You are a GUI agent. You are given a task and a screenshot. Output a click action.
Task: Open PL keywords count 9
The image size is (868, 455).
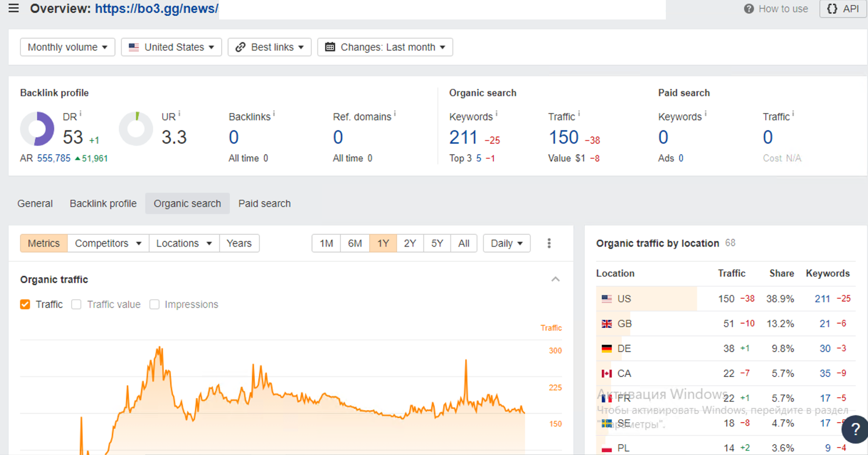(828, 448)
